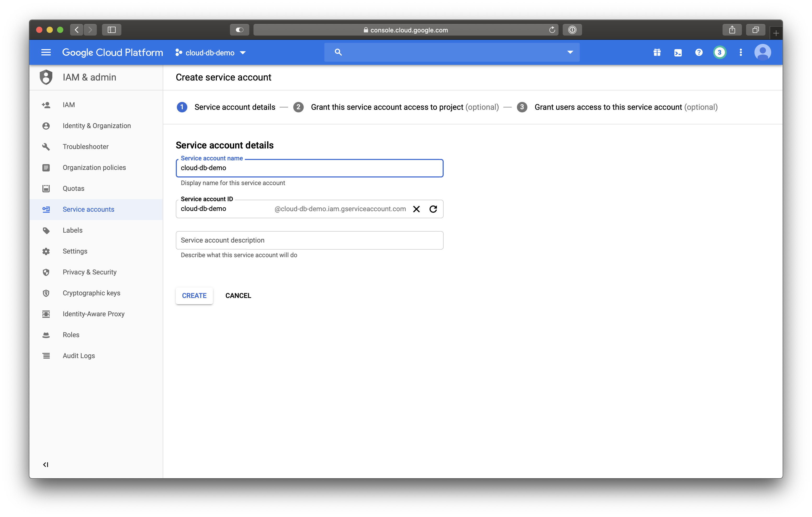Click the search magnifier icon
The width and height of the screenshot is (812, 517).
tap(338, 52)
